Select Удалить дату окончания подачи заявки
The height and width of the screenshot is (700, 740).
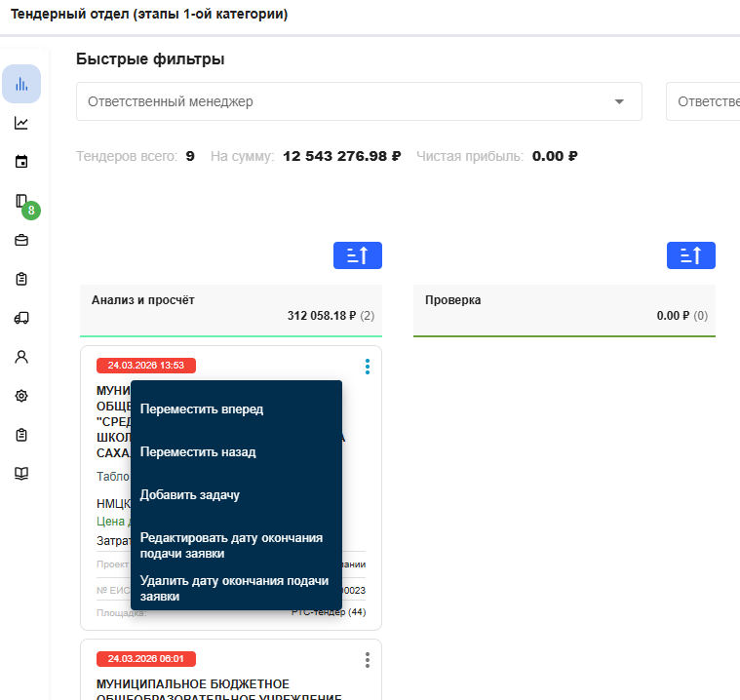[x=236, y=589]
